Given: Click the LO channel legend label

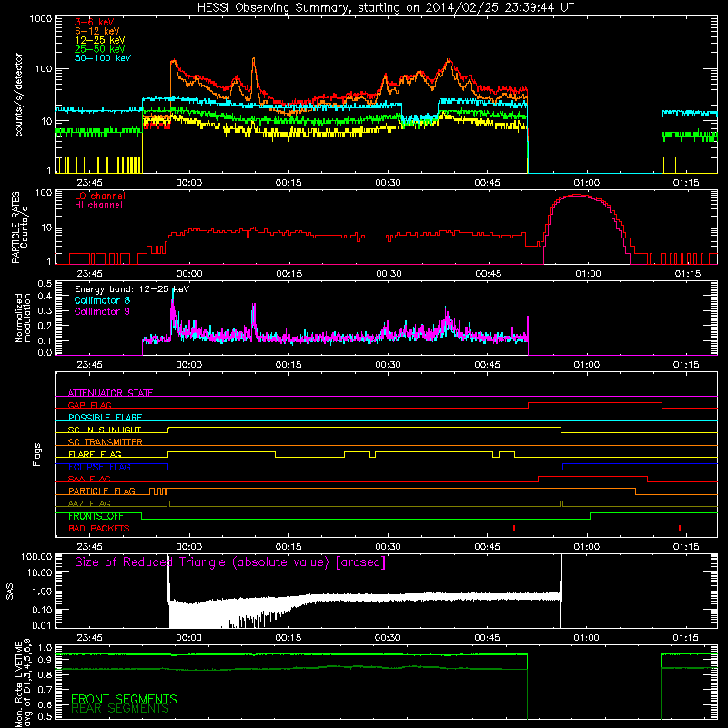Looking at the screenshot, I should (x=100, y=196).
